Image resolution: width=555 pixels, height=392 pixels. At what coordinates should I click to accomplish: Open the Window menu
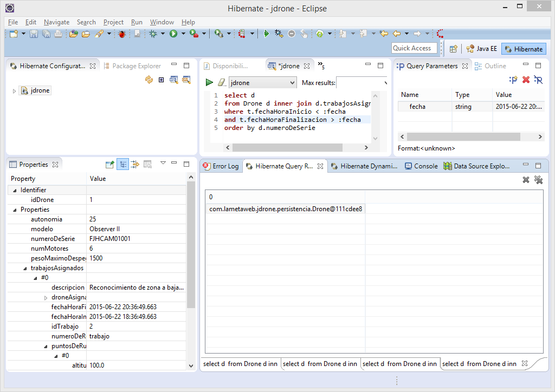[x=162, y=22]
